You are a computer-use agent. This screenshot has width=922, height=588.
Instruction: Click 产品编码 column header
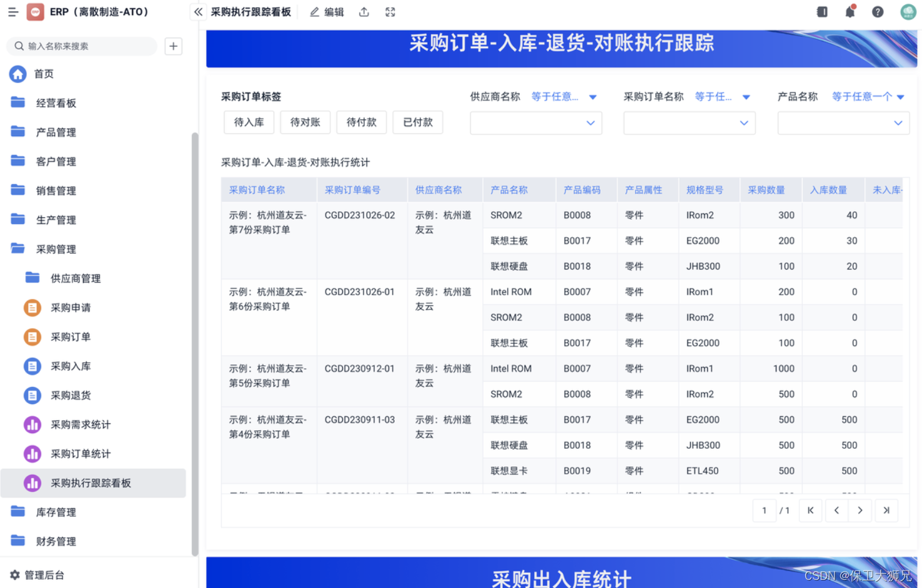587,190
